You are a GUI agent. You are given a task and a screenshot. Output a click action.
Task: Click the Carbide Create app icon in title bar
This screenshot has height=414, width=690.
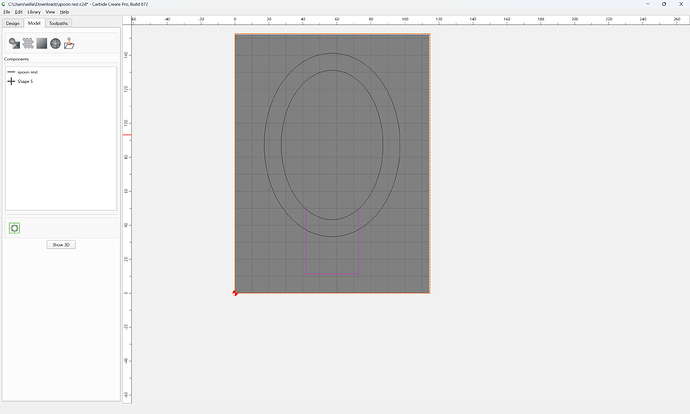pyautogui.click(x=4, y=4)
